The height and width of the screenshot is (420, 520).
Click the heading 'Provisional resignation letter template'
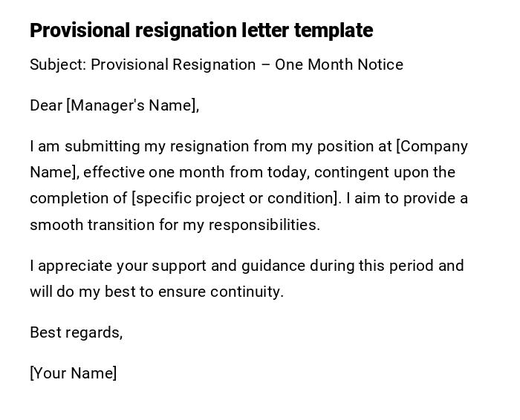201,30
